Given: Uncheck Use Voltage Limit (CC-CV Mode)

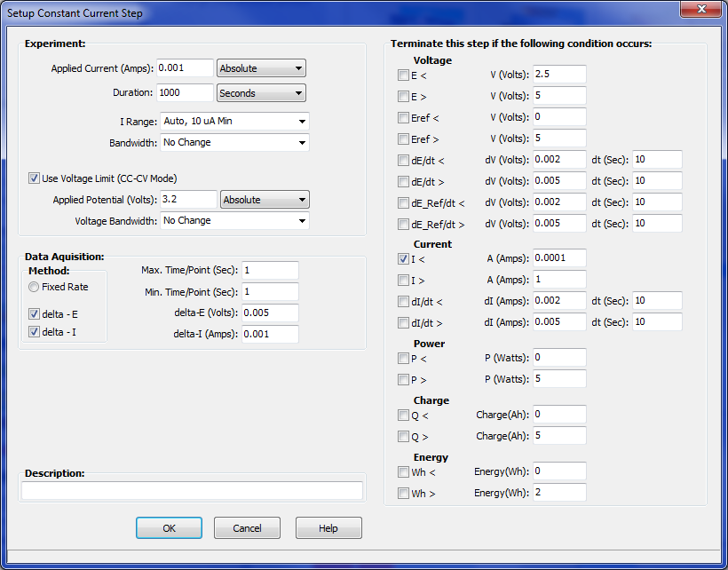Looking at the screenshot, I should point(35,178).
